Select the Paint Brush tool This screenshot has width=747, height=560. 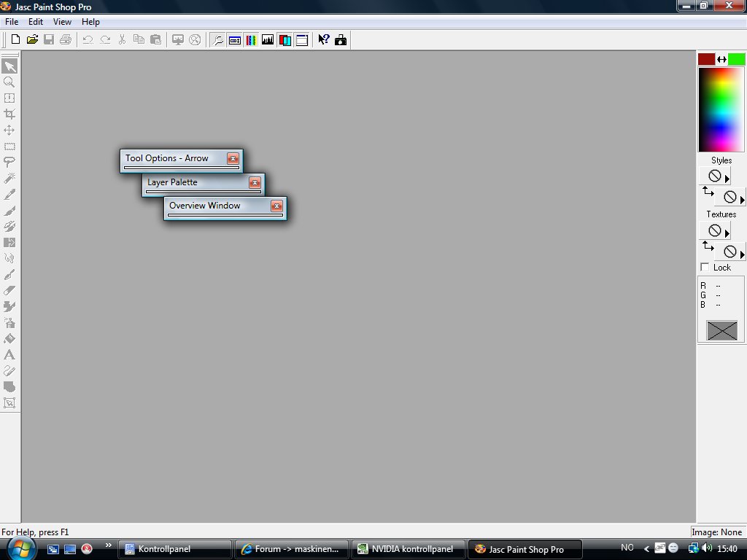[x=9, y=211]
